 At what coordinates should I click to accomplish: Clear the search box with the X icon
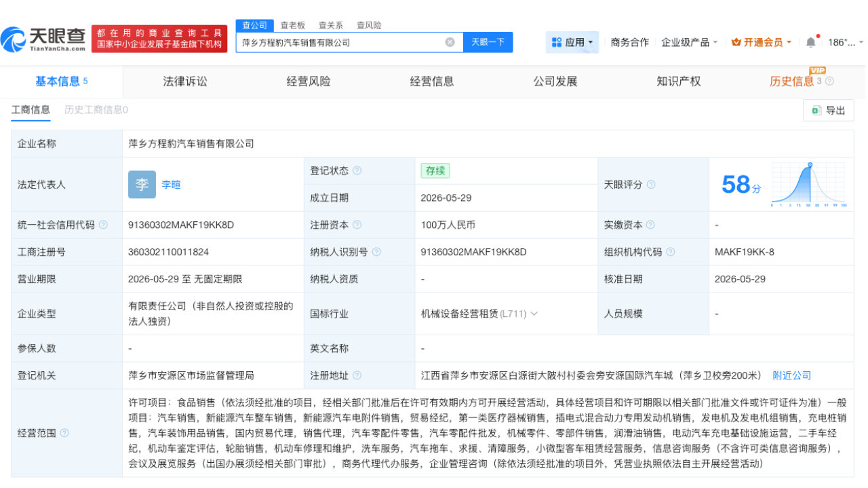450,42
